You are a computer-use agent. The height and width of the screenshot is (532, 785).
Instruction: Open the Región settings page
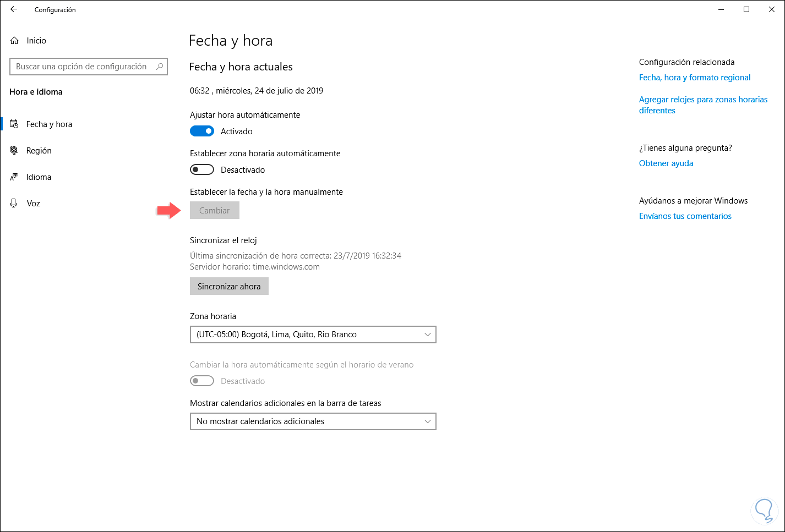(x=39, y=151)
